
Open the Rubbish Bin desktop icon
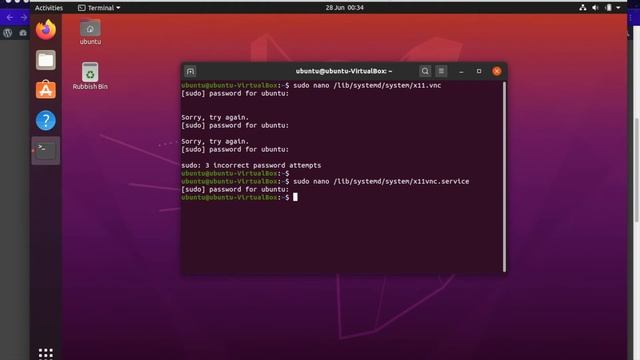[x=90, y=76]
